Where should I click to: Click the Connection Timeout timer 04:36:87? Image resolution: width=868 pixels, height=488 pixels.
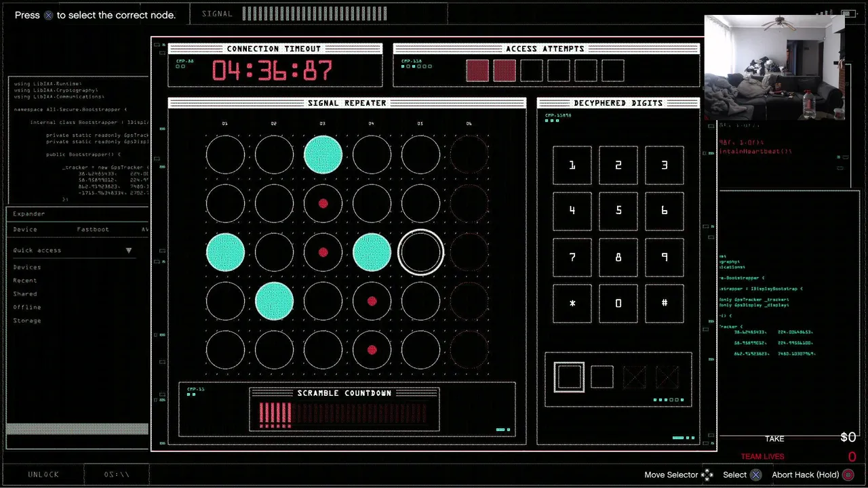pyautogui.click(x=272, y=70)
